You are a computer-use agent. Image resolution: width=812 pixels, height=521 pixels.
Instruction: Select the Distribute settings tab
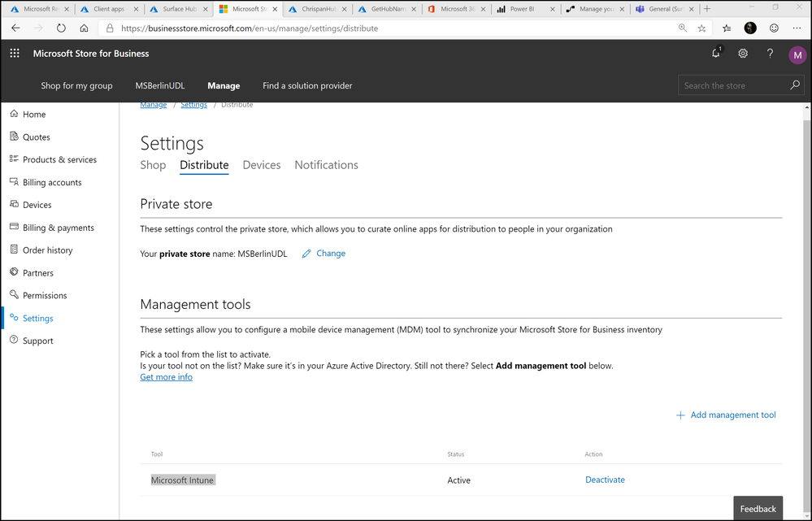[x=204, y=165]
